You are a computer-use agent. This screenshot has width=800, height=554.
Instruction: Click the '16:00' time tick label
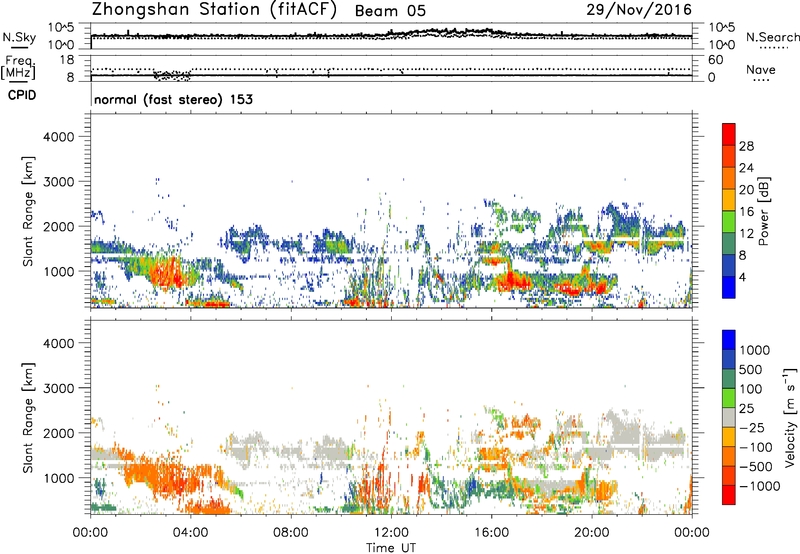tap(491, 533)
